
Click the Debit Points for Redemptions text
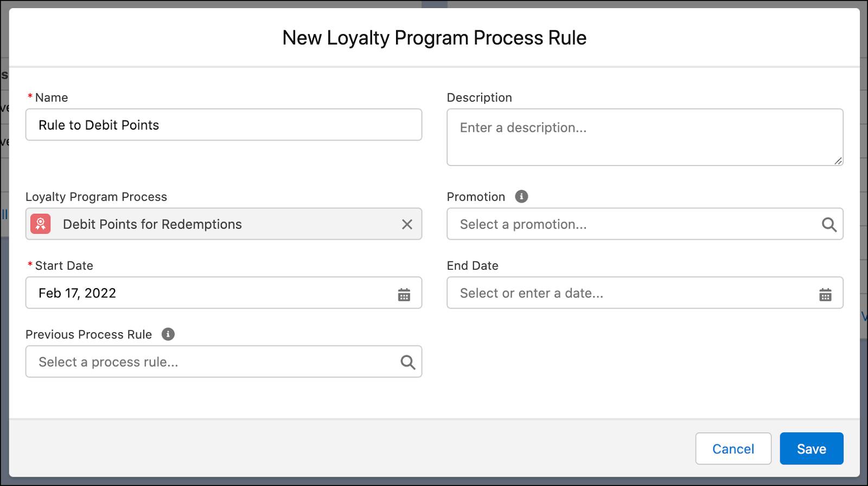pyautogui.click(x=152, y=224)
